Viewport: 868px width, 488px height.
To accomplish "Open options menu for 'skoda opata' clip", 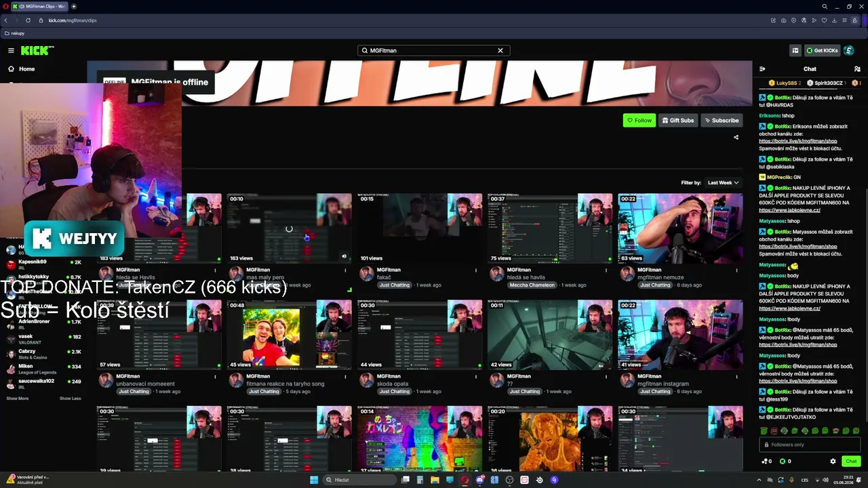I will [476, 377].
